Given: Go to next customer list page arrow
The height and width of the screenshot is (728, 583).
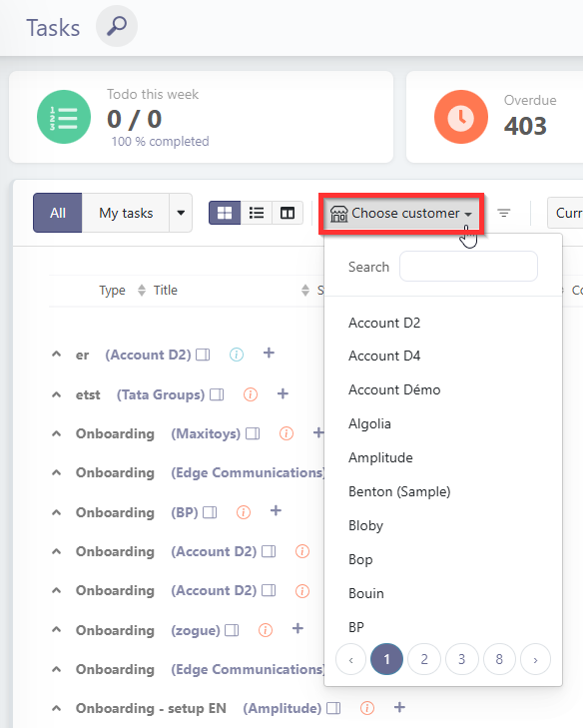Looking at the screenshot, I should (536, 659).
